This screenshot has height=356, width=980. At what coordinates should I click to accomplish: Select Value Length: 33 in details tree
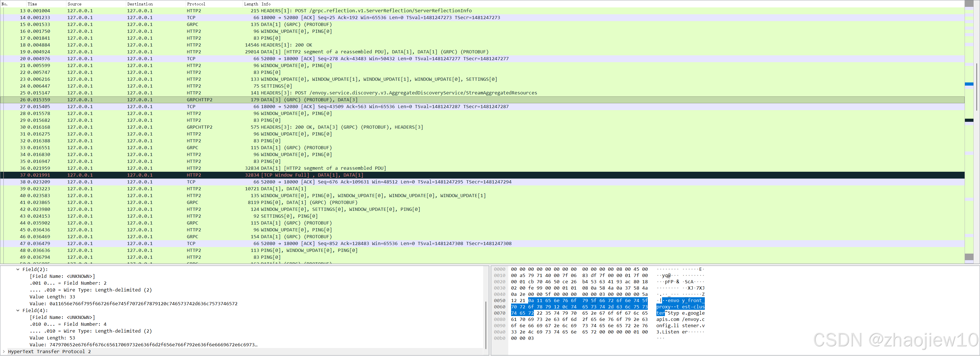pos(52,297)
